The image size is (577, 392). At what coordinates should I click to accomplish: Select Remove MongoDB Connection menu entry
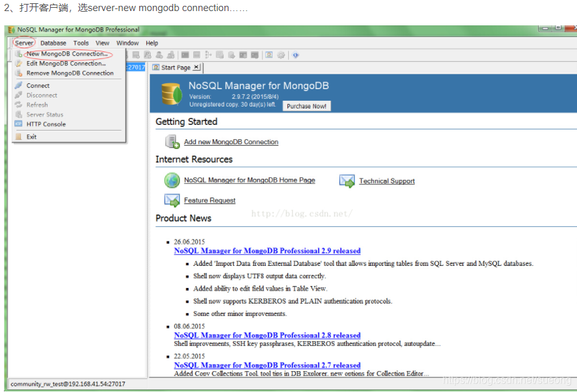click(x=70, y=73)
